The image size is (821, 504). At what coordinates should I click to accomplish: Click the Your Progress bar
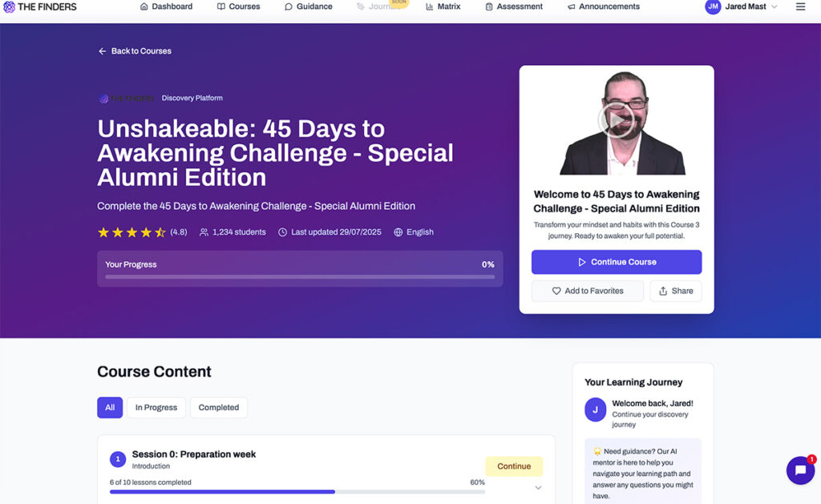[x=300, y=276]
